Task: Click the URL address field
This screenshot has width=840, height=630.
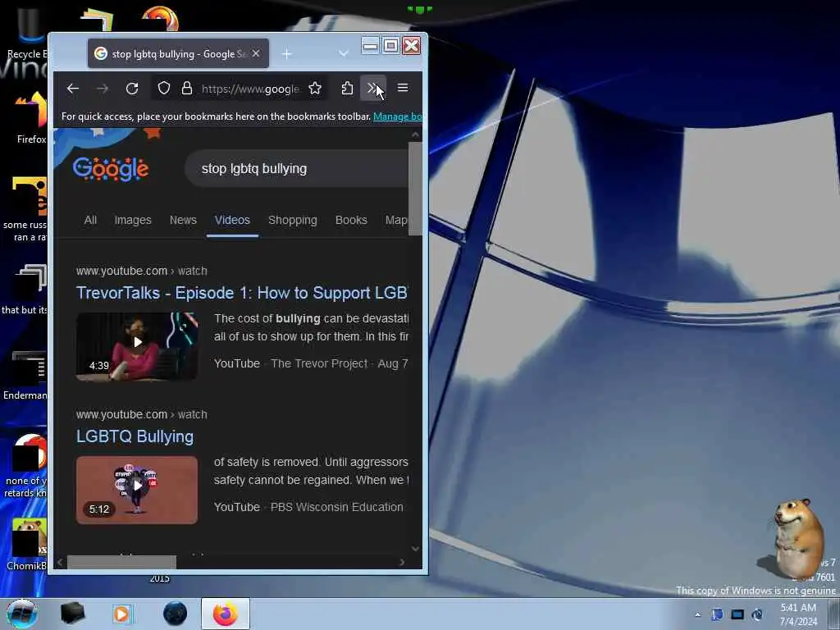Action: pyautogui.click(x=251, y=89)
